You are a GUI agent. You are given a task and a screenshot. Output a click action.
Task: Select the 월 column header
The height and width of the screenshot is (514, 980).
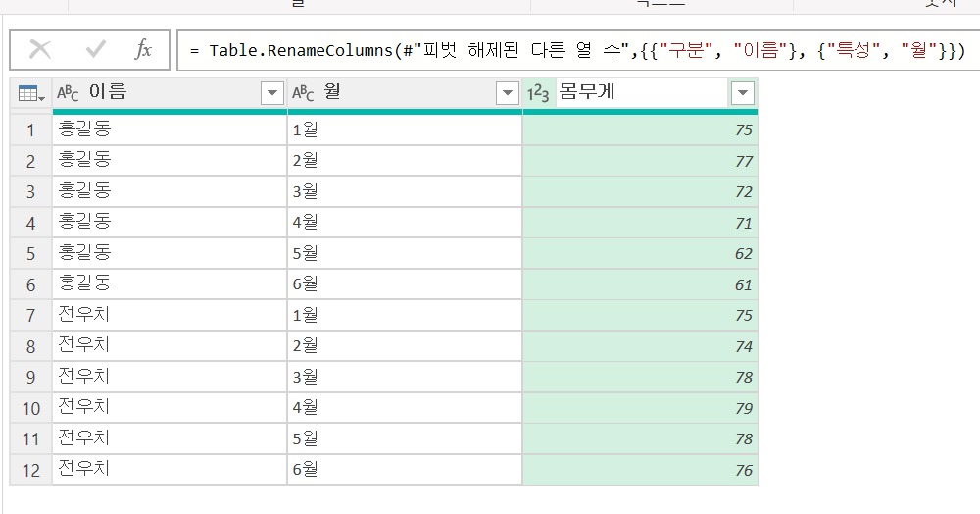pos(405,92)
